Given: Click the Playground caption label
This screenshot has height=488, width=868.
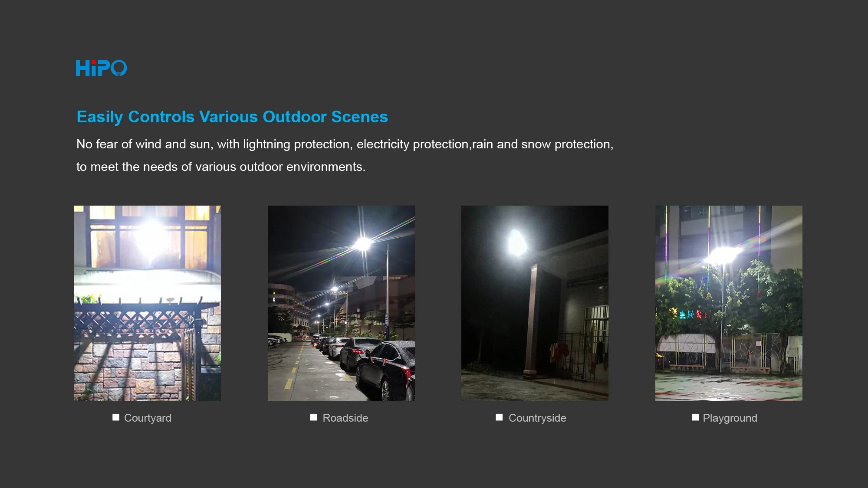Looking at the screenshot, I should pos(730,418).
